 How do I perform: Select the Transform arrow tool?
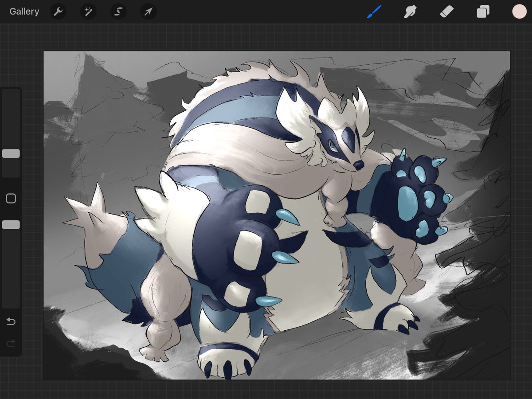[x=149, y=12]
